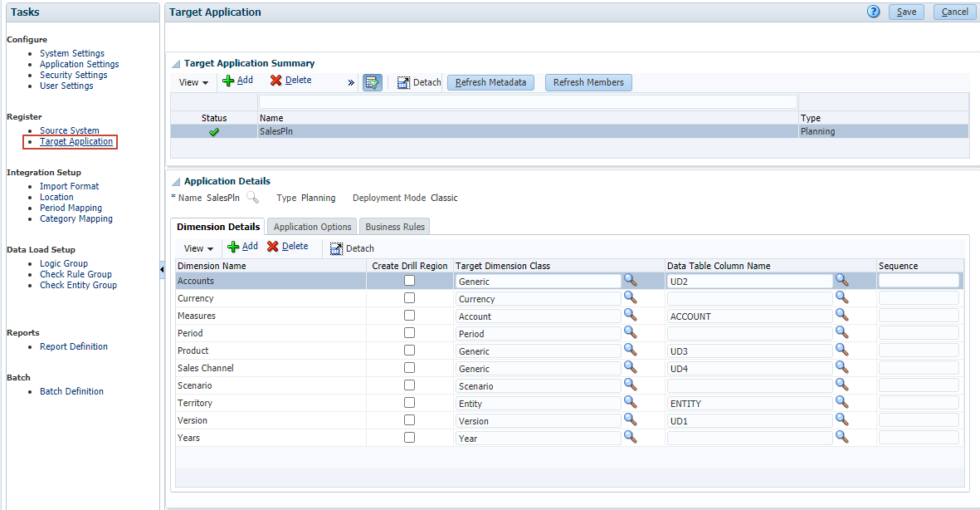
Task: Open the search icon next to the SalesPln name
Action: (252, 198)
